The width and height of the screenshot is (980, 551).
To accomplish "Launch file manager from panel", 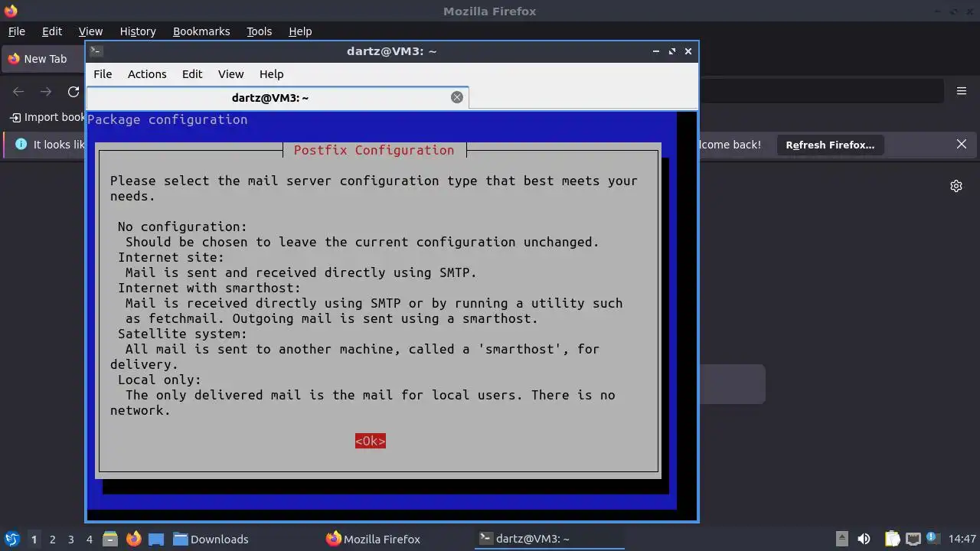I will tap(110, 539).
